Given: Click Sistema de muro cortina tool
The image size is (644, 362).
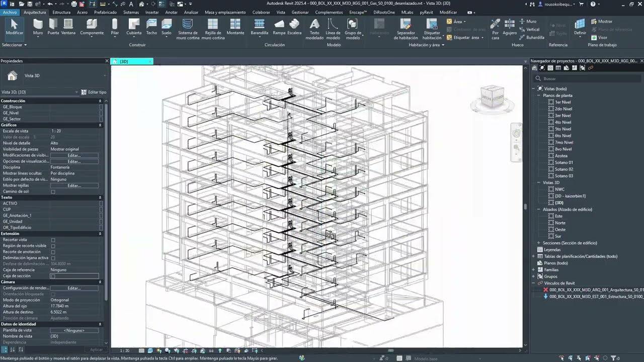Looking at the screenshot, I should [188, 29].
